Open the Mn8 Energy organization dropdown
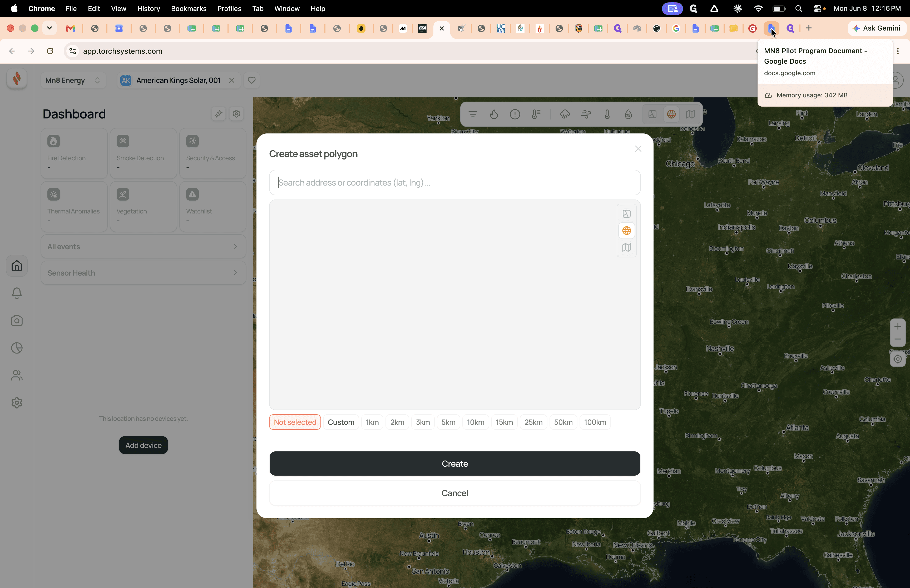910x588 pixels. point(73,80)
